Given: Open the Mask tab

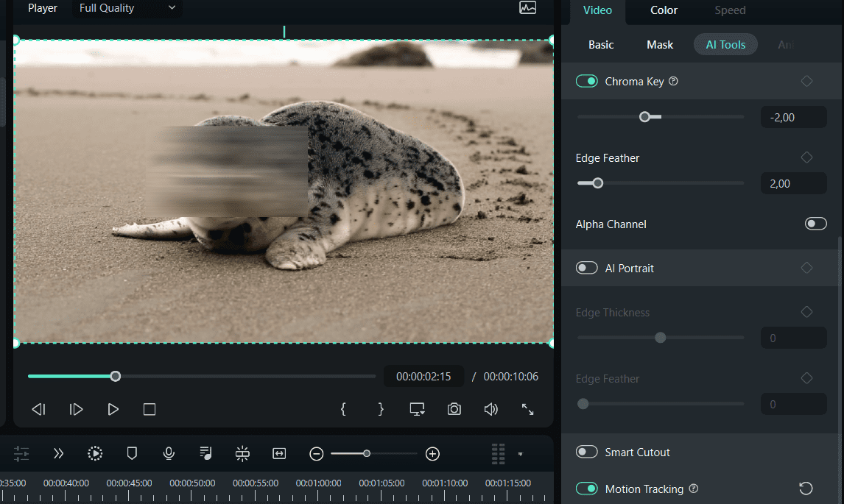Looking at the screenshot, I should [x=659, y=44].
